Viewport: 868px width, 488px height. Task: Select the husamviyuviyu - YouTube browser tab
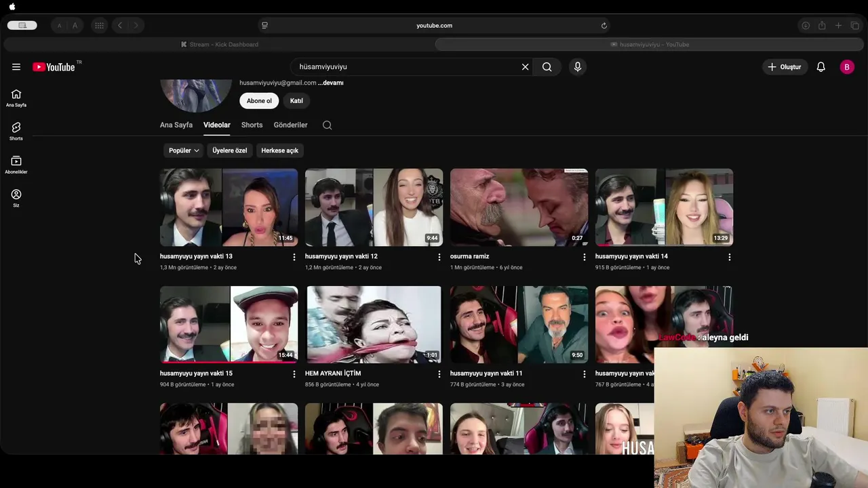pyautogui.click(x=650, y=45)
